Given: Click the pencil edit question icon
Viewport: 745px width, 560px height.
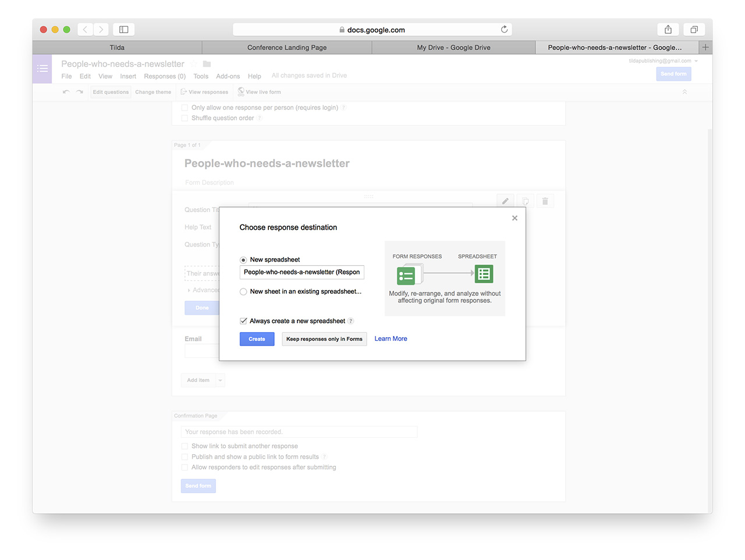Looking at the screenshot, I should point(505,201).
